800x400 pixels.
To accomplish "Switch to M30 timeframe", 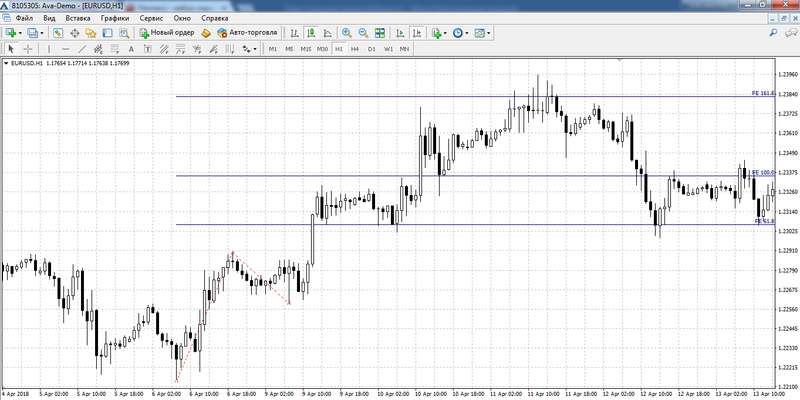I will pos(322,49).
